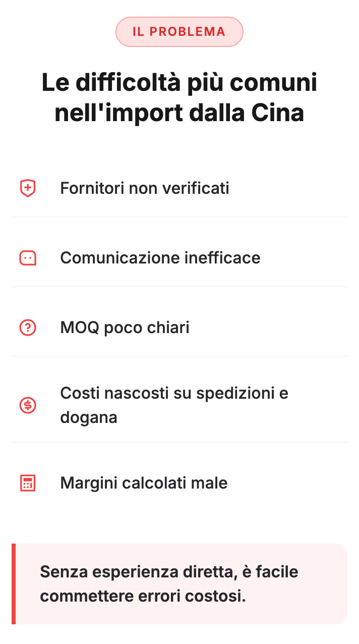Click the word 'dogana'

click(x=89, y=417)
